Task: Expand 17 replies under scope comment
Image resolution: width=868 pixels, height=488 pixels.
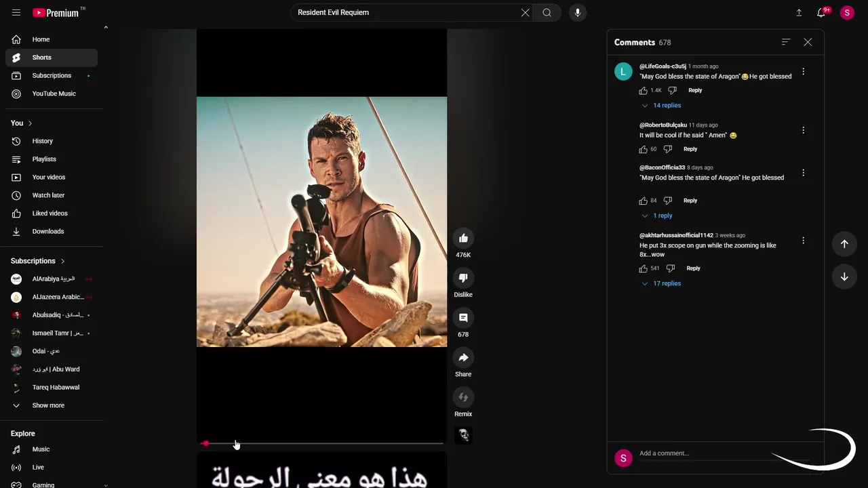Action: (x=661, y=284)
